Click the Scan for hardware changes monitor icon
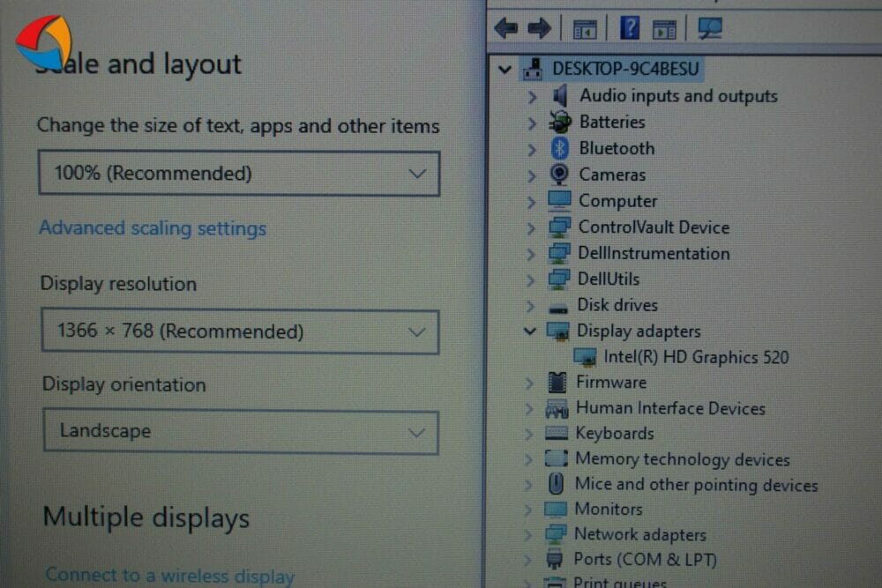882x588 pixels. 710,27
